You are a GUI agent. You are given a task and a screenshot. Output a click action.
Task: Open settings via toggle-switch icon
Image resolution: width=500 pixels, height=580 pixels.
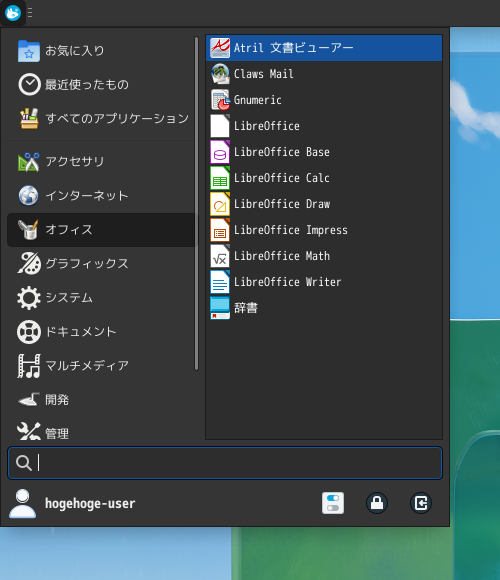tap(333, 503)
